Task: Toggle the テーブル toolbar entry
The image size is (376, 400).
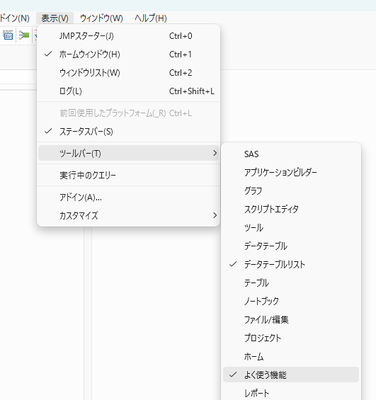Action: (x=291, y=283)
